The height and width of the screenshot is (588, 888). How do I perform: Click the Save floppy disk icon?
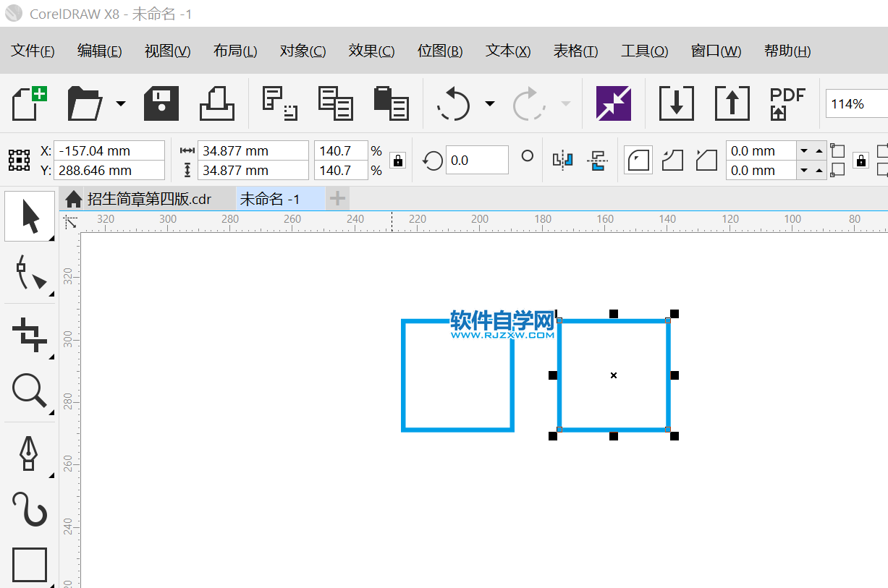point(161,103)
